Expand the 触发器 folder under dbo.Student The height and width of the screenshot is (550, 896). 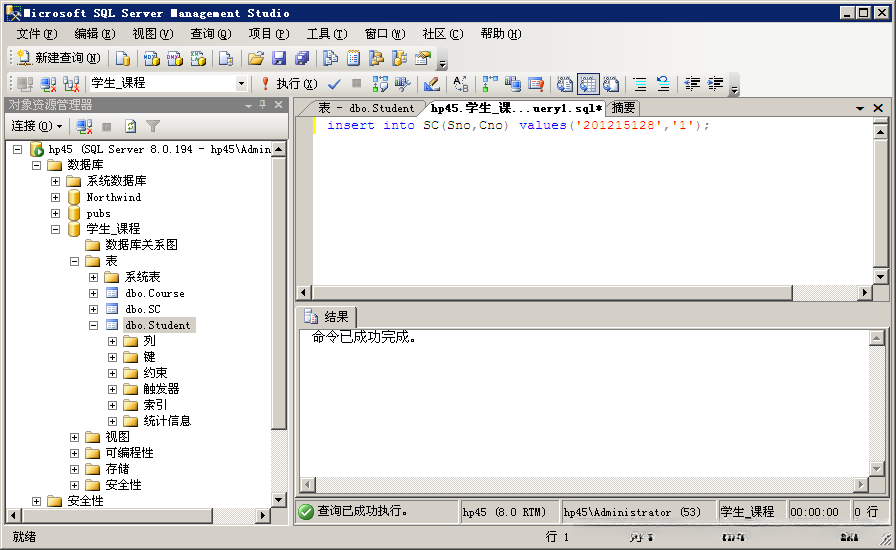113,389
